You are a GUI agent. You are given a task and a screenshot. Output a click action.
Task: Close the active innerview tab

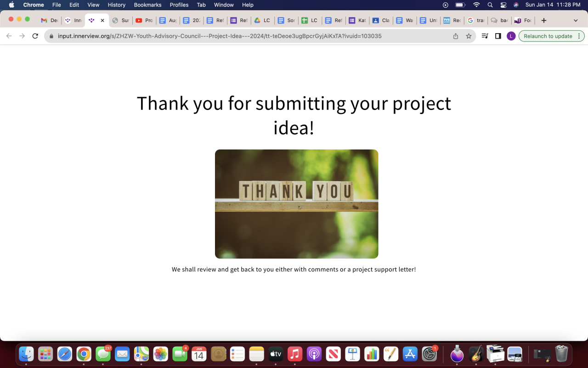[x=102, y=20]
